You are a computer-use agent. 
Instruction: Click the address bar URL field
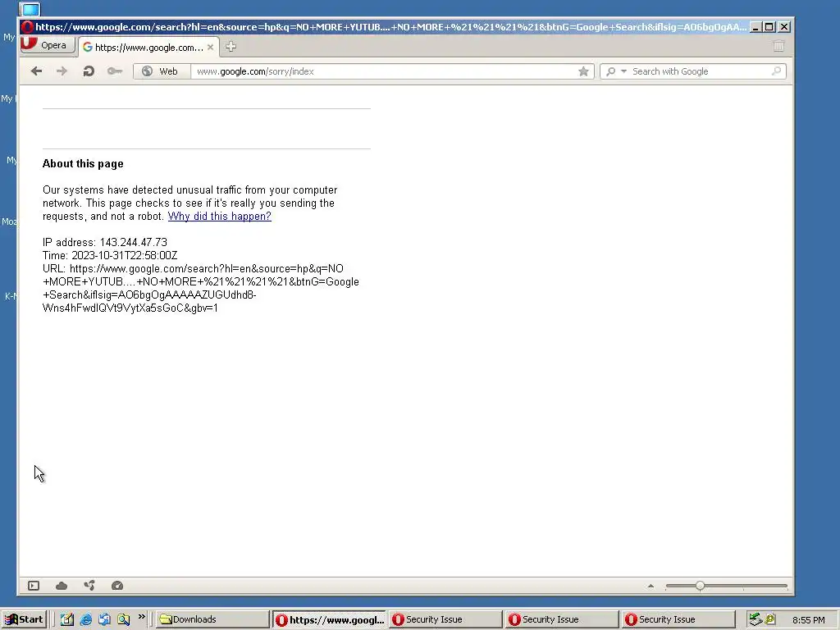click(x=384, y=71)
